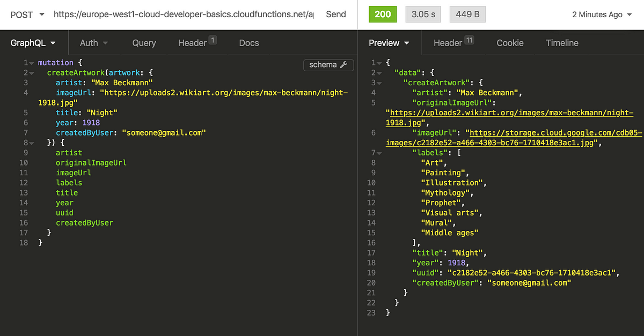Screen dimensions: 644x336
Task: Click the schema wrench button
Action: point(328,65)
